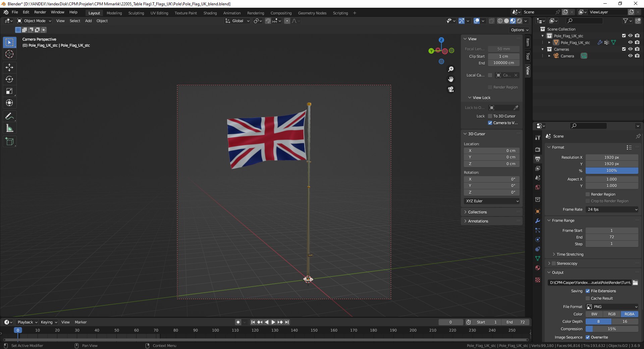Select the Measure tool
The image size is (644, 349).
(x=9, y=128)
